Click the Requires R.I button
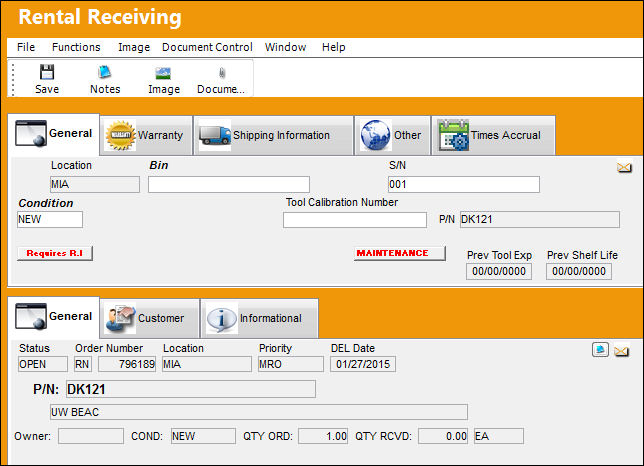This screenshot has width=644, height=466. [55, 253]
